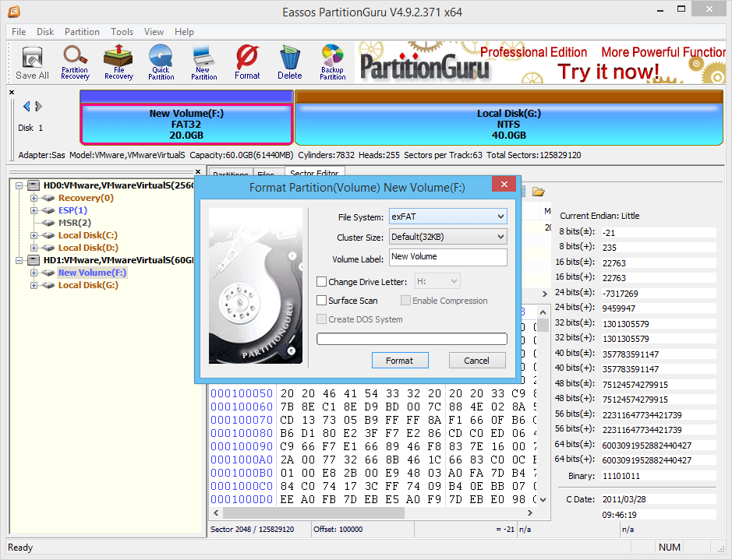
Task: Open the Tools menu
Action: (122, 32)
